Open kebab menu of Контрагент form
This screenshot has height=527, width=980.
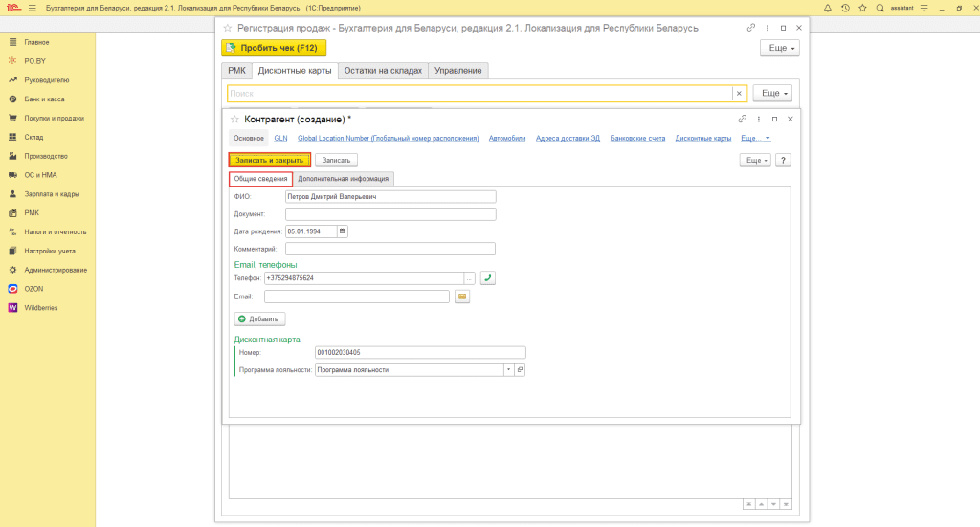pos(759,120)
